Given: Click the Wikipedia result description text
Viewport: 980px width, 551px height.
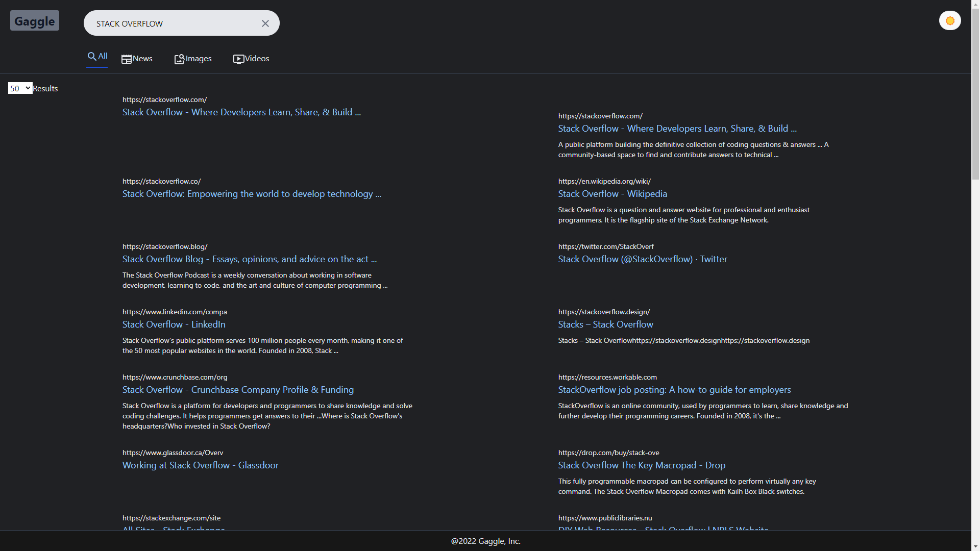Looking at the screenshot, I should point(684,215).
